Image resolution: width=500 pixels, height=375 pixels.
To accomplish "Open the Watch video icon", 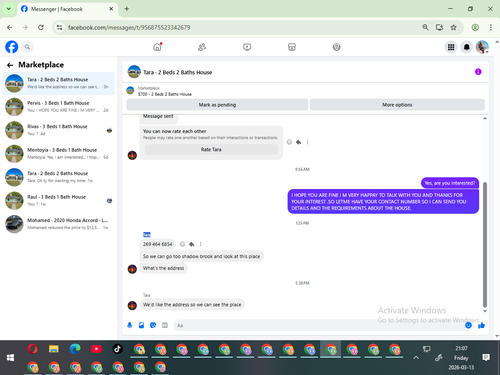I will coord(247,47).
